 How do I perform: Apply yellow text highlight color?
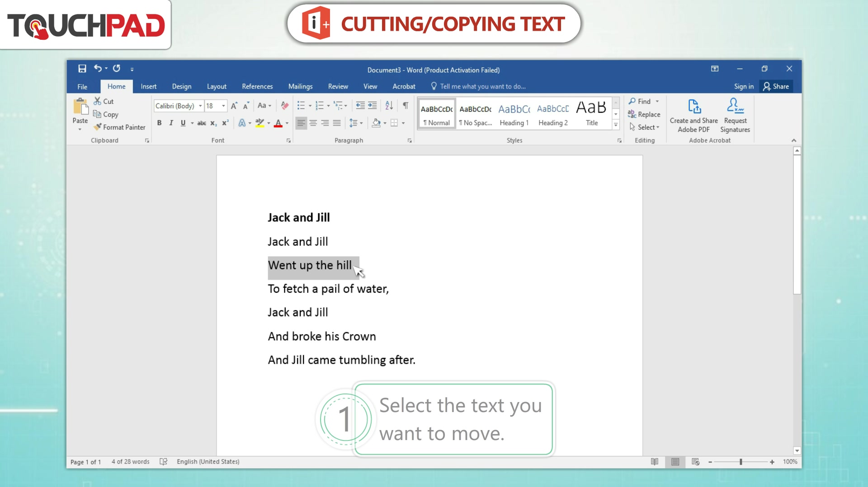point(259,123)
